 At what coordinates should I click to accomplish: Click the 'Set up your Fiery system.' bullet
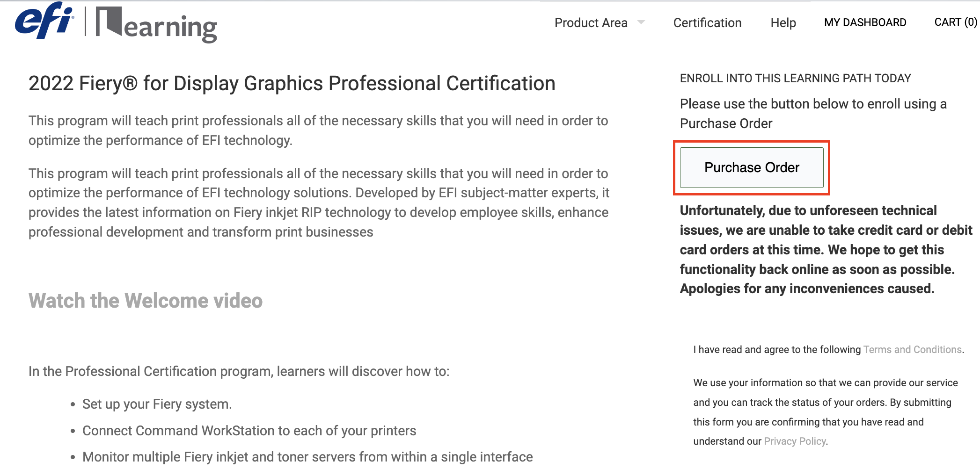[x=157, y=404]
